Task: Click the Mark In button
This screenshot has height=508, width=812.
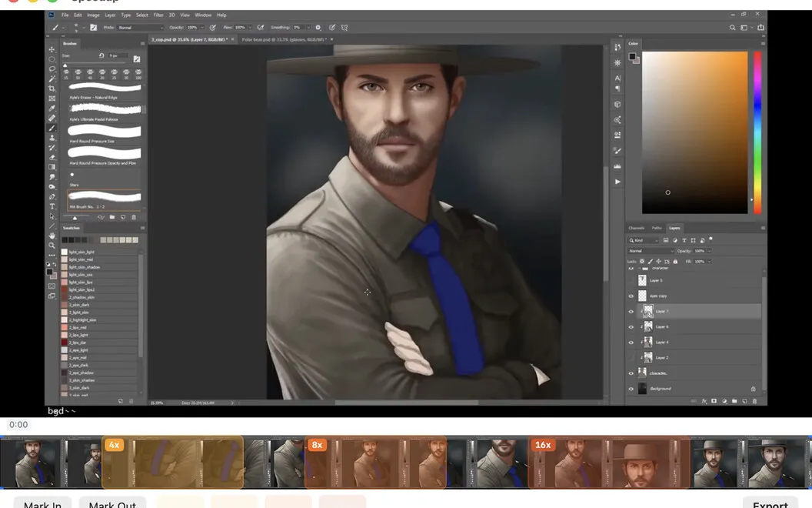Action: pyautogui.click(x=43, y=504)
